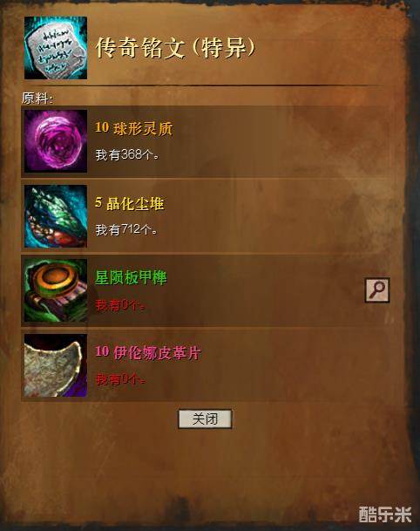Click the 晶化尘堆 crystal dust icon
Image resolution: width=420 pixels, height=531 pixels.
(x=56, y=216)
